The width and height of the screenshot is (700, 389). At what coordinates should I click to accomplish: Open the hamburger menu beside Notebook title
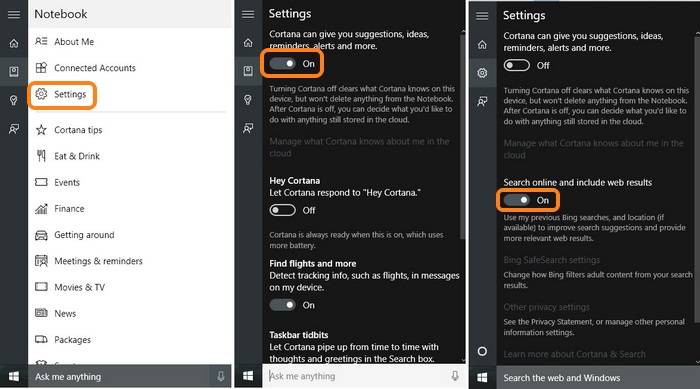(14, 14)
